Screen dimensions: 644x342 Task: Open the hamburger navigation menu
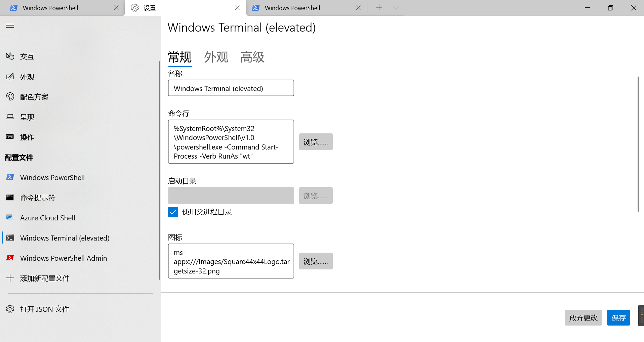[x=10, y=25]
